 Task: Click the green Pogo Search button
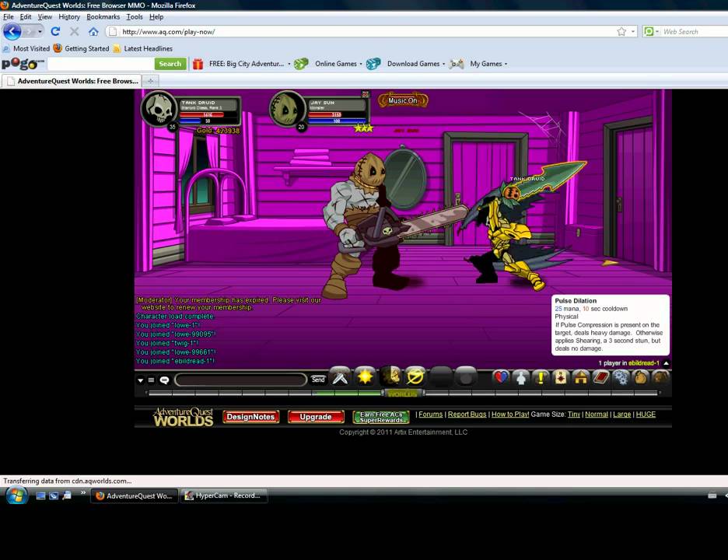pos(170,64)
